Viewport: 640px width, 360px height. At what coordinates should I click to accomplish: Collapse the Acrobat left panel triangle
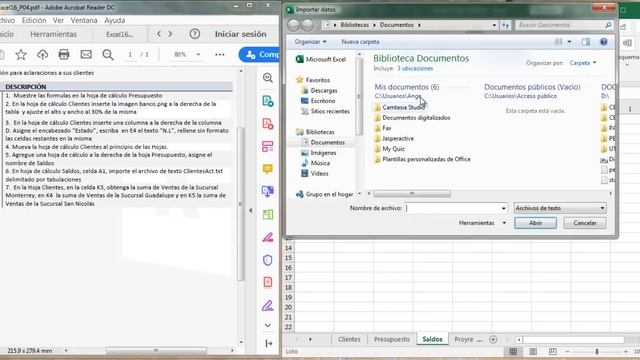coord(251,210)
